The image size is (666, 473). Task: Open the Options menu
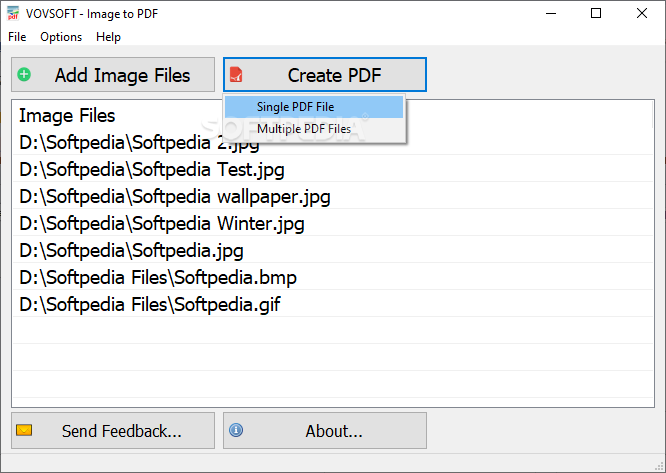tap(61, 37)
